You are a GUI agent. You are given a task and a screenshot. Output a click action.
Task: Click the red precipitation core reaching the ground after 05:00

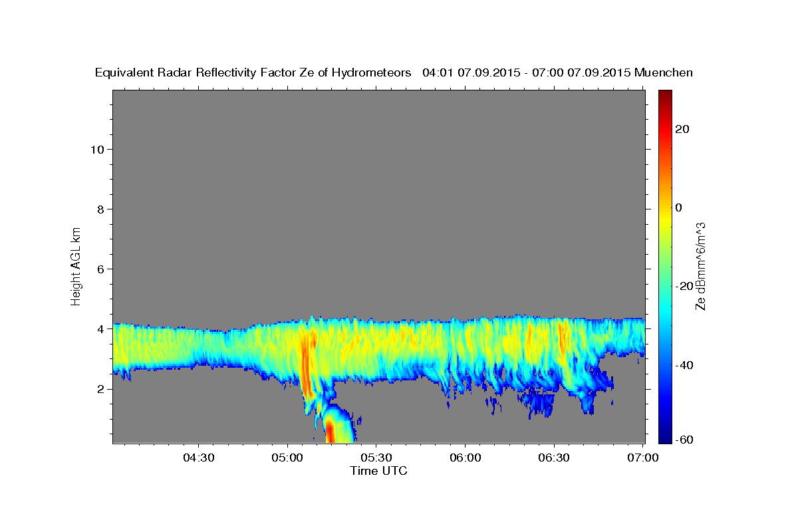pos(330,430)
